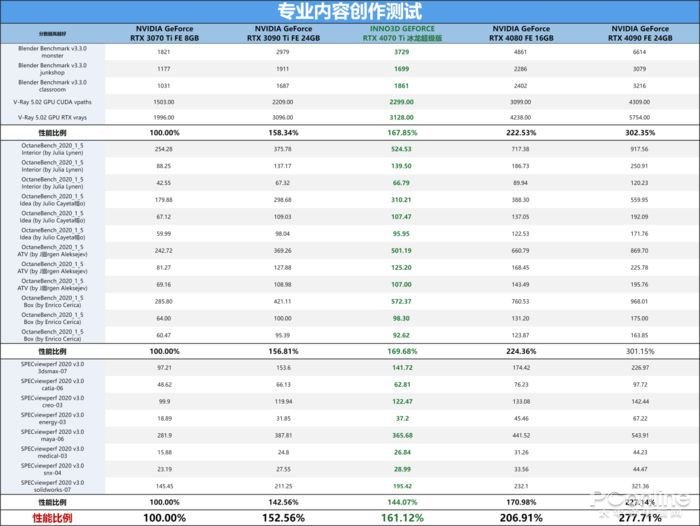Click the overall 277.71% summary value
This screenshot has width=700, height=526.
point(640,518)
